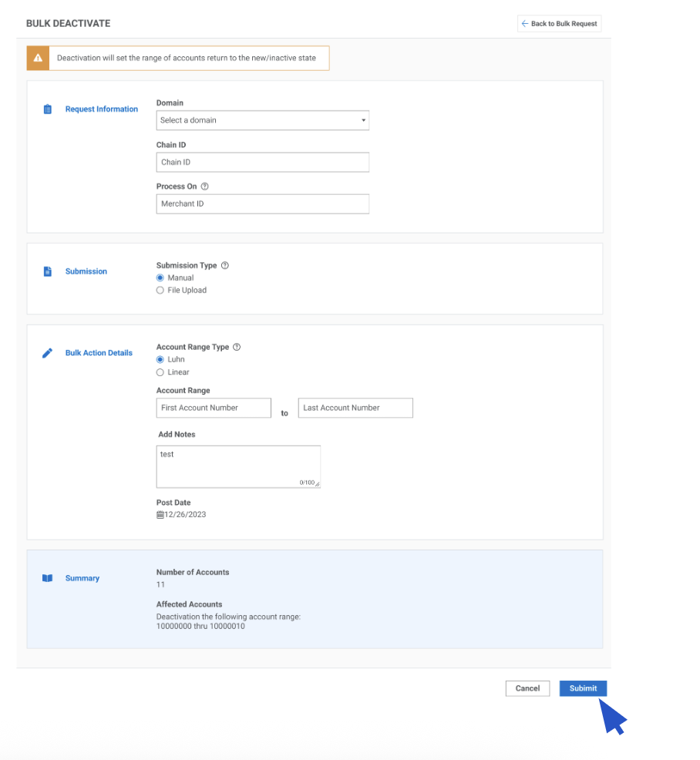Click the Request Information clipboard icon
Viewport: 700px width, 760px height.
coord(48,109)
